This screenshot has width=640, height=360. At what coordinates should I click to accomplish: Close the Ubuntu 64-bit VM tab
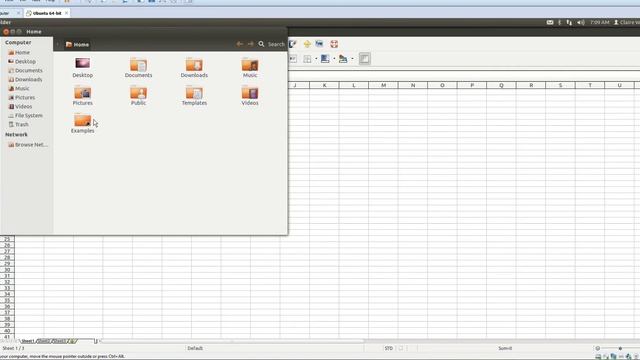[x=67, y=13]
